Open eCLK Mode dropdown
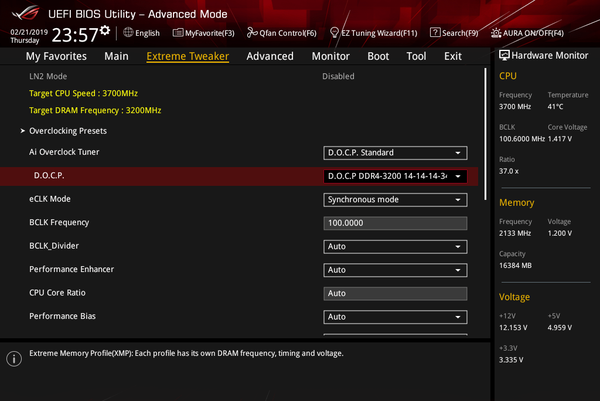Image resolution: width=600 pixels, height=401 pixels. pos(395,200)
